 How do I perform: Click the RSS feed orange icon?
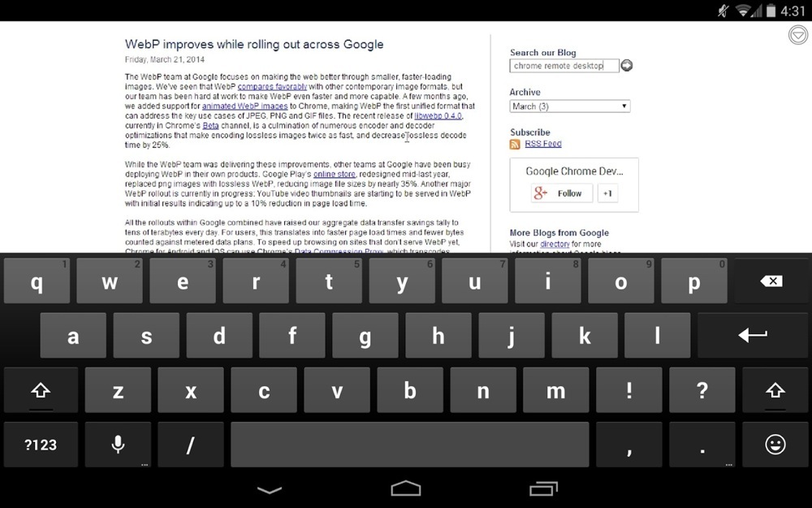click(x=515, y=145)
